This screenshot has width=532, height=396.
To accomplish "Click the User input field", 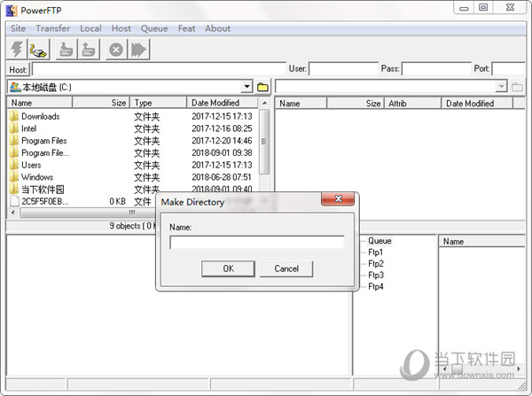I will click(x=343, y=69).
